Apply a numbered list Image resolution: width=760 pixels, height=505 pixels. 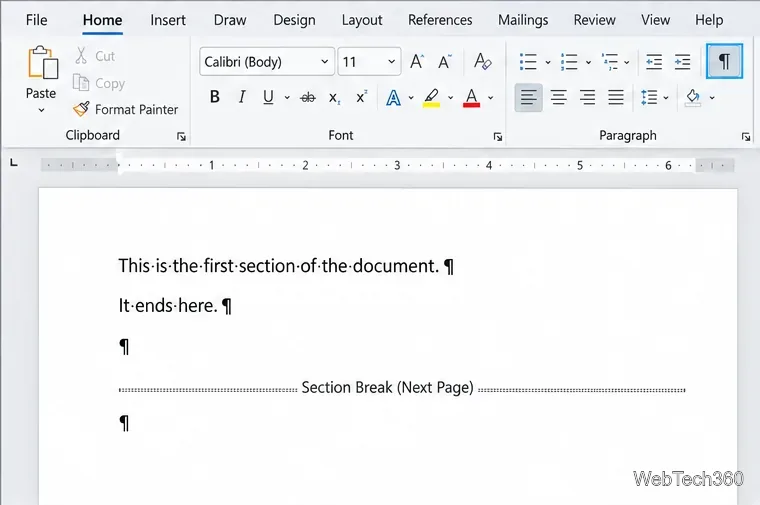(x=569, y=62)
